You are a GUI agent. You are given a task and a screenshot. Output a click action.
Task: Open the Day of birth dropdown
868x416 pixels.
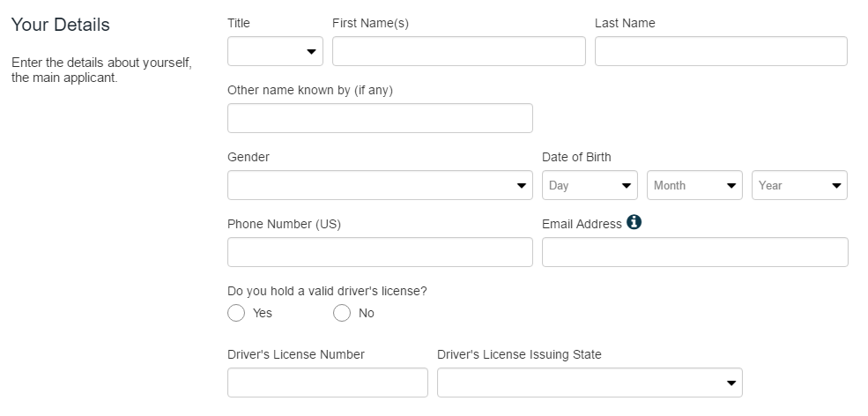point(590,185)
